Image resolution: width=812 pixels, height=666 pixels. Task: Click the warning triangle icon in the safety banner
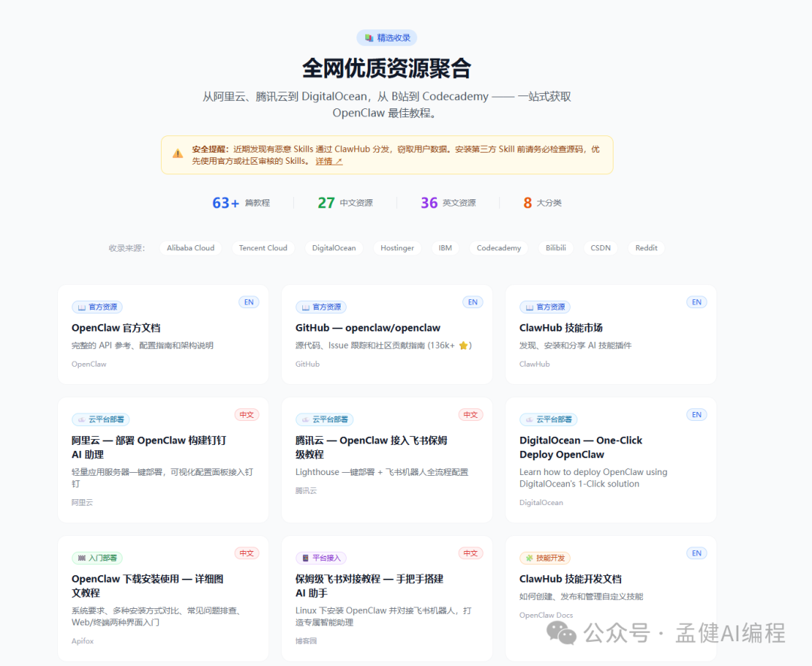click(177, 153)
